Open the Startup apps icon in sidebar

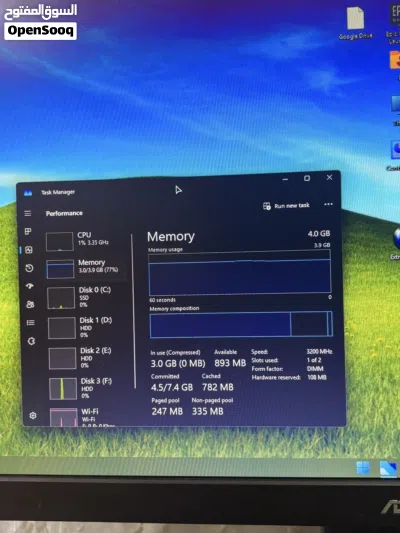pos(30,286)
